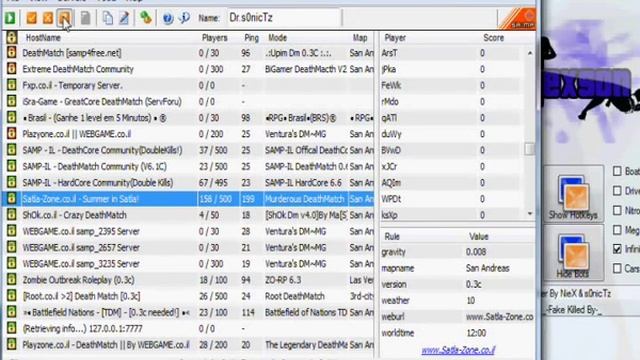Screen dimensions: 640x360
Task: Click the Copy Server Info pages icon
Action: pos(107,18)
